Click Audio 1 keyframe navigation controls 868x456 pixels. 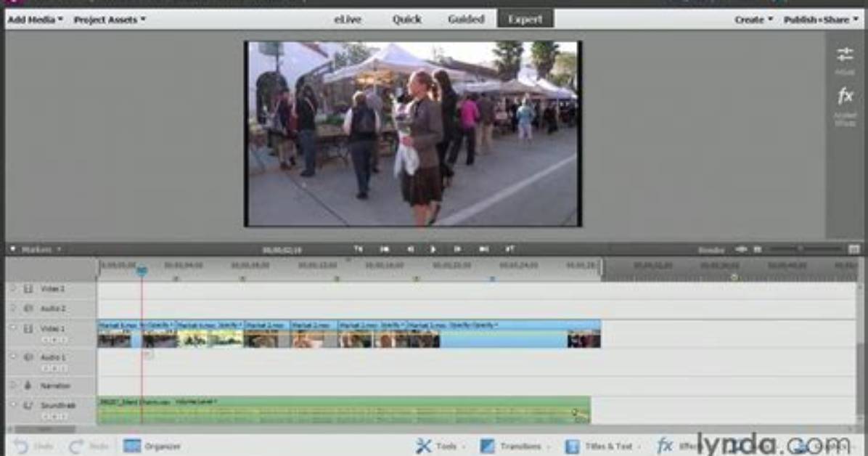[55, 368]
